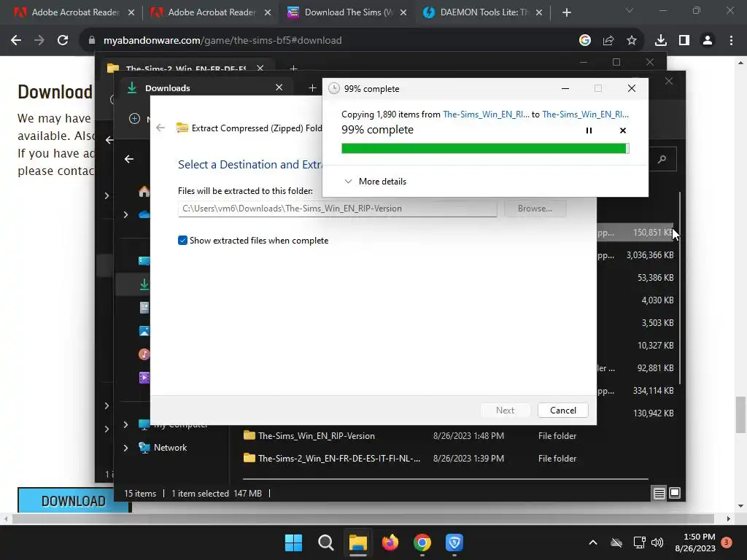Switch to the first Adobe Acrobat Reader tab
Viewport: 747px width, 560px height.
(74, 12)
